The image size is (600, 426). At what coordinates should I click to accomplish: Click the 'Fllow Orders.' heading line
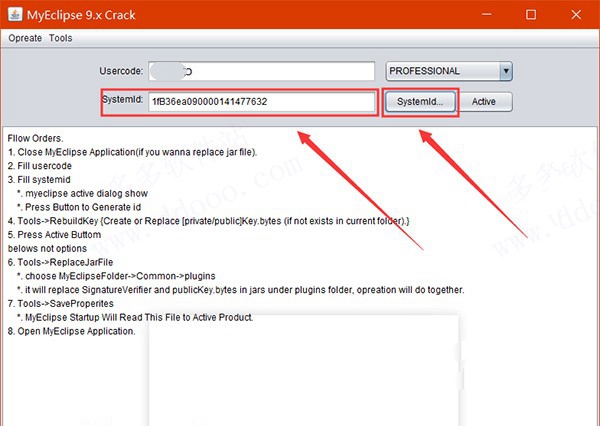[x=36, y=138]
